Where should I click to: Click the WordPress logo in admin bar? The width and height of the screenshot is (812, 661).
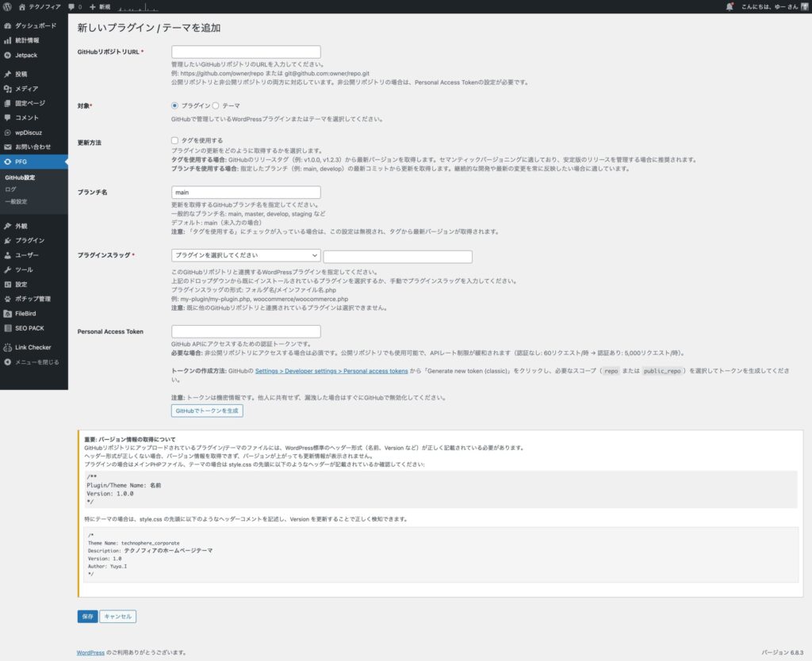coord(7,6)
